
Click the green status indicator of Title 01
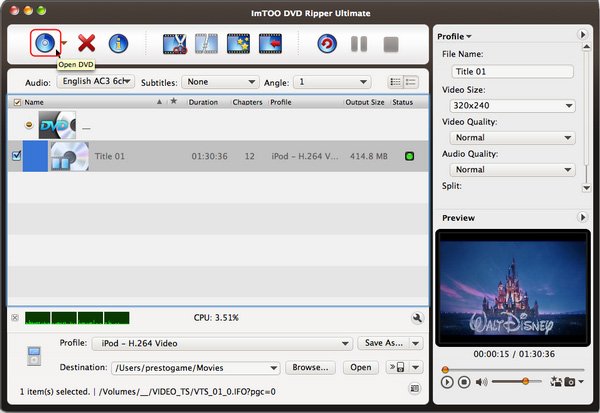(x=409, y=156)
